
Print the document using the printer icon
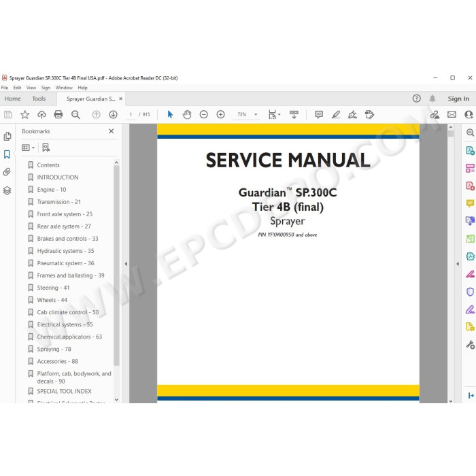point(58,115)
